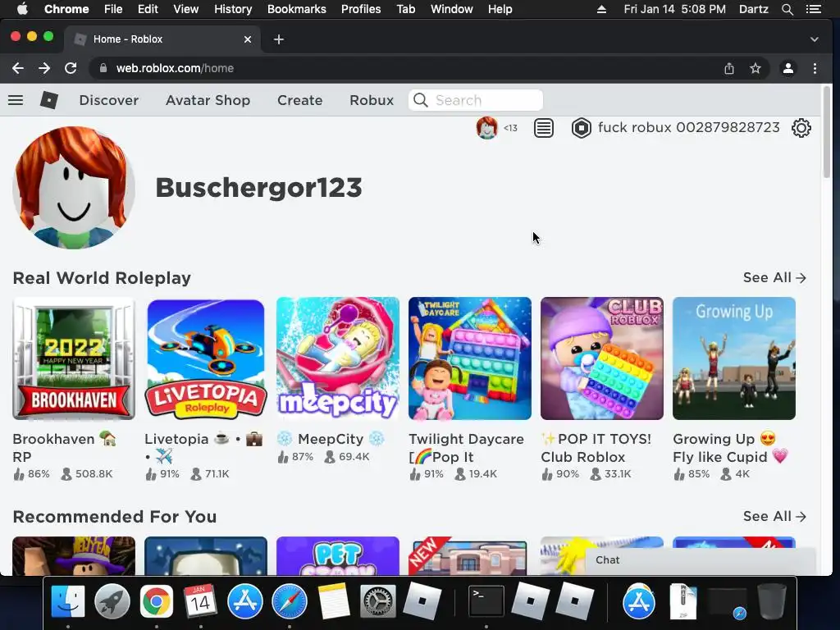
Task: Open Terminal from the dock
Action: 486,601
